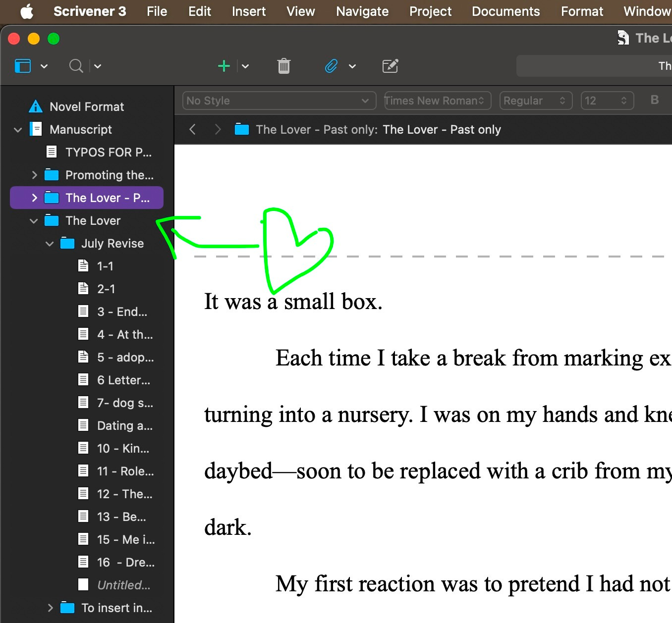This screenshot has height=623, width=672.
Task: Toggle bold with the B button
Action: (x=655, y=100)
